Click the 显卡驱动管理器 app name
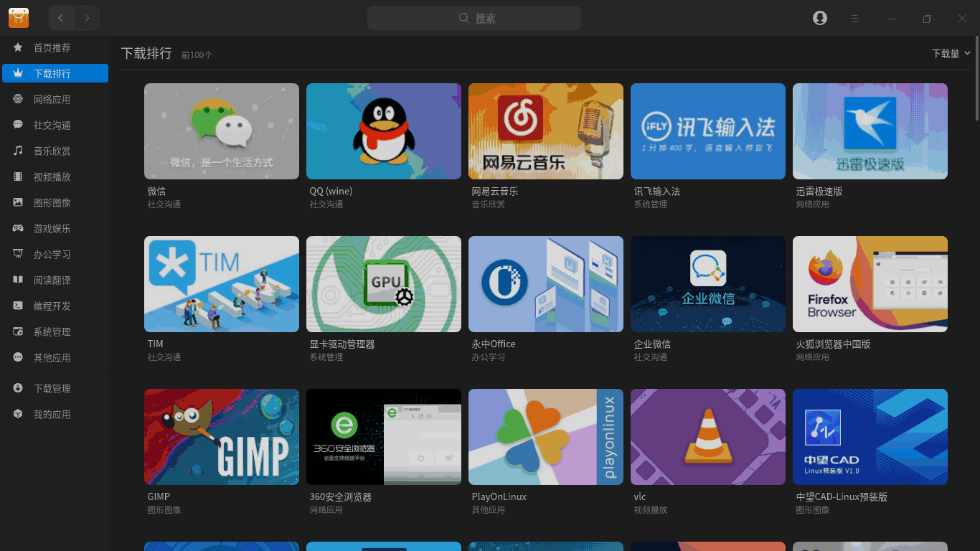Screen dimensions: 980x551 pos(342,344)
